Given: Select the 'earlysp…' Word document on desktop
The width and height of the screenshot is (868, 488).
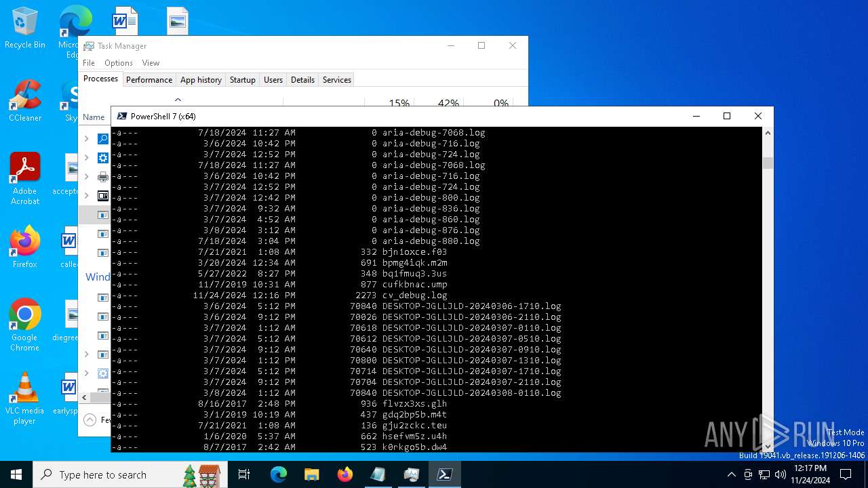Looking at the screenshot, I should pos(68,393).
